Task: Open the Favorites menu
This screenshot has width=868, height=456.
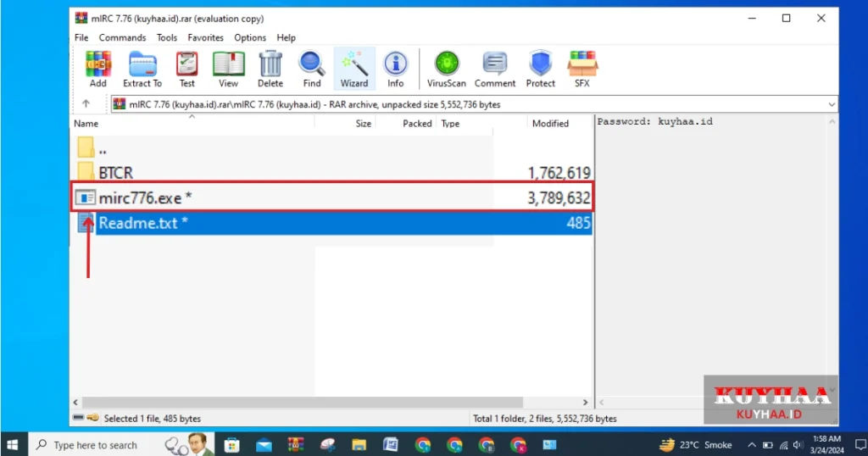Action: tap(205, 37)
